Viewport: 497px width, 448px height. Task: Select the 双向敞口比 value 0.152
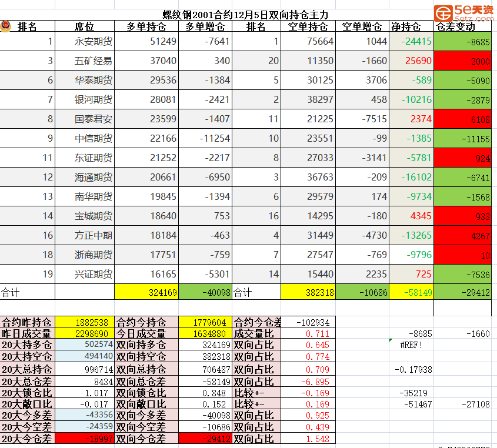click(x=205, y=404)
